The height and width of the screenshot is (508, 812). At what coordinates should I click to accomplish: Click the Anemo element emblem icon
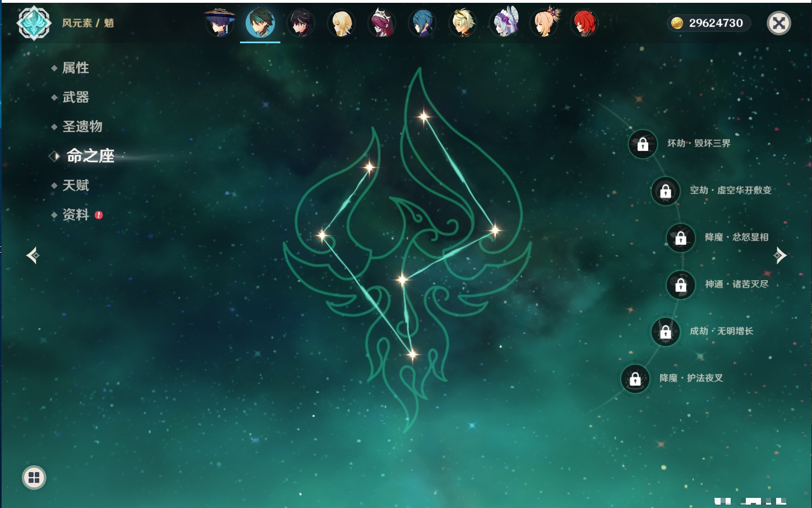pos(34,23)
